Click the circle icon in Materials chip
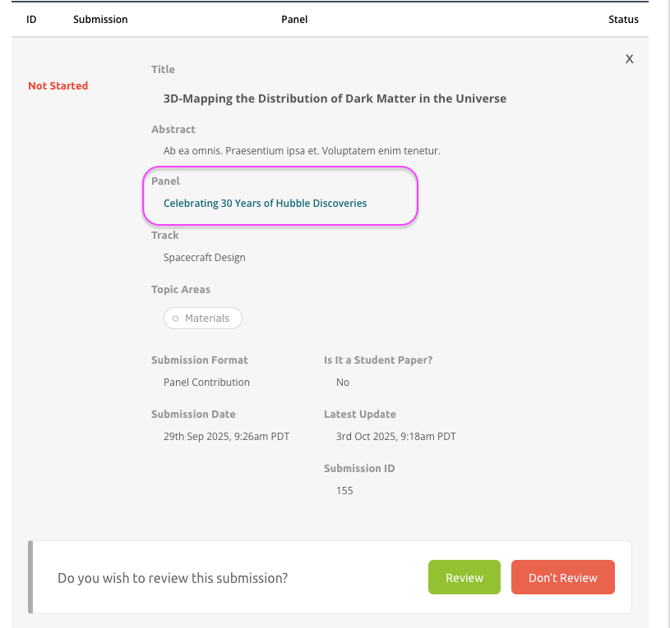Image resolution: width=670 pixels, height=628 pixels. click(175, 318)
